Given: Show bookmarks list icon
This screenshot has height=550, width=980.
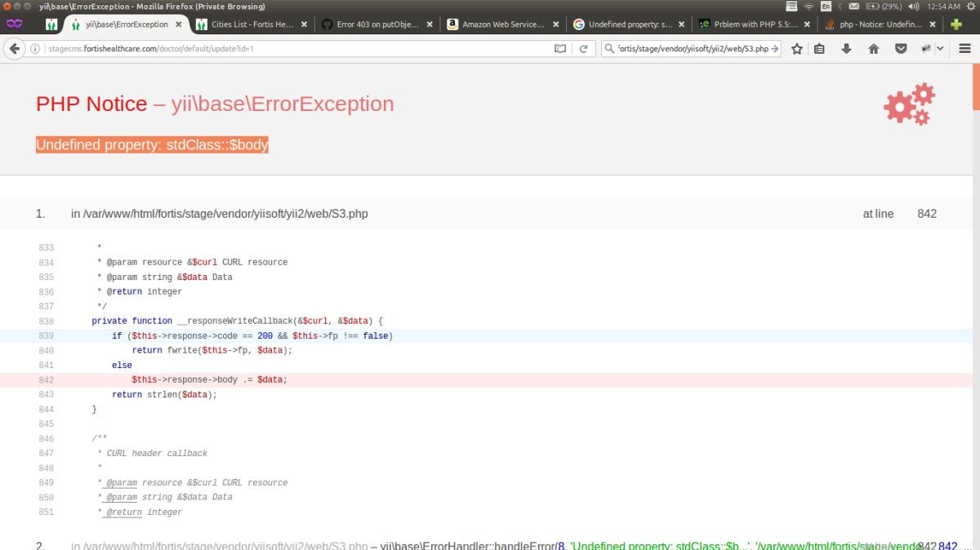Looking at the screenshot, I should point(819,49).
